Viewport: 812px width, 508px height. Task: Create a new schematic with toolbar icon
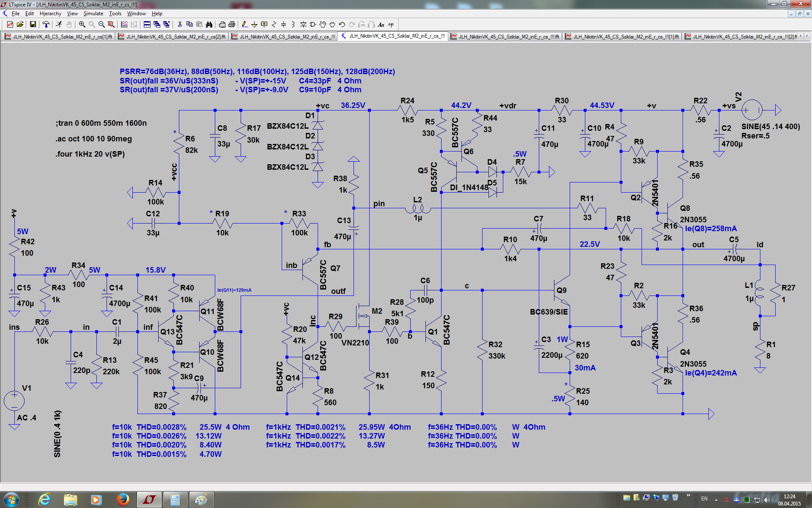tap(10, 25)
